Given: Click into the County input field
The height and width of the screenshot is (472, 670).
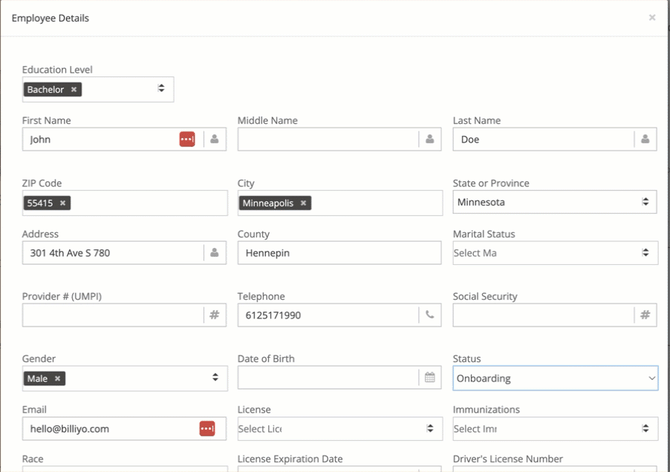Looking at the screenshot, I should pyautogui.click(x=339, y=253).
